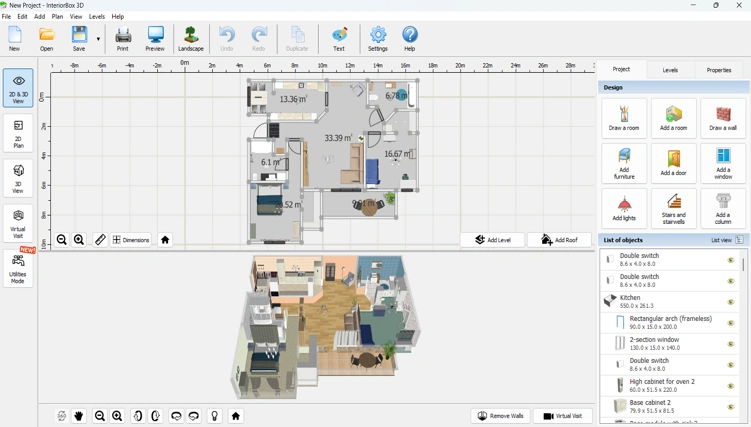This screenshot has height=427, width=751.
Task: Click the Remove Walls button
Action: [500, 416]
